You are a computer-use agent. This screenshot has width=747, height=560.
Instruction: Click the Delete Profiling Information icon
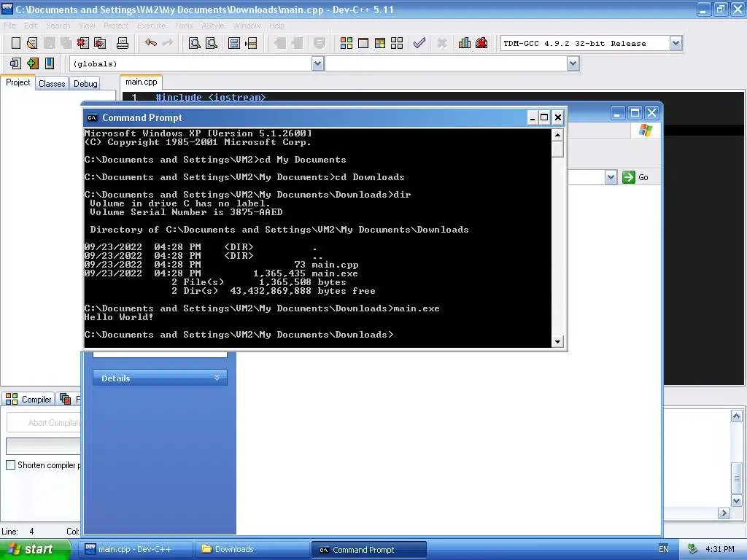481,43
